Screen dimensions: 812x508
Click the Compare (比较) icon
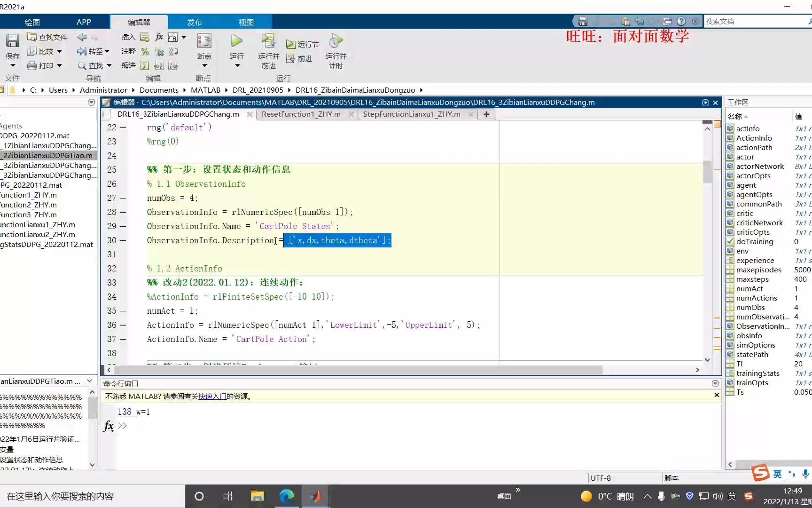click(31, 51)
